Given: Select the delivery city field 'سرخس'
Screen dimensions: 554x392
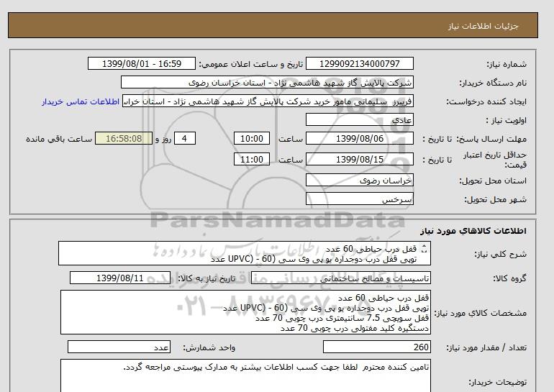Looking at the screenshot, I should click(x=360, y=199).
